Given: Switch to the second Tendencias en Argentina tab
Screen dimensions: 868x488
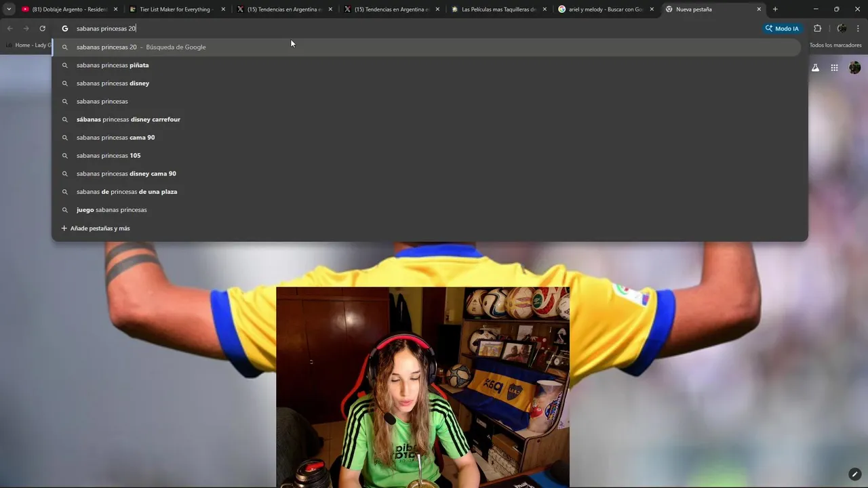Looking at the screenshot, I should [392, 9].
